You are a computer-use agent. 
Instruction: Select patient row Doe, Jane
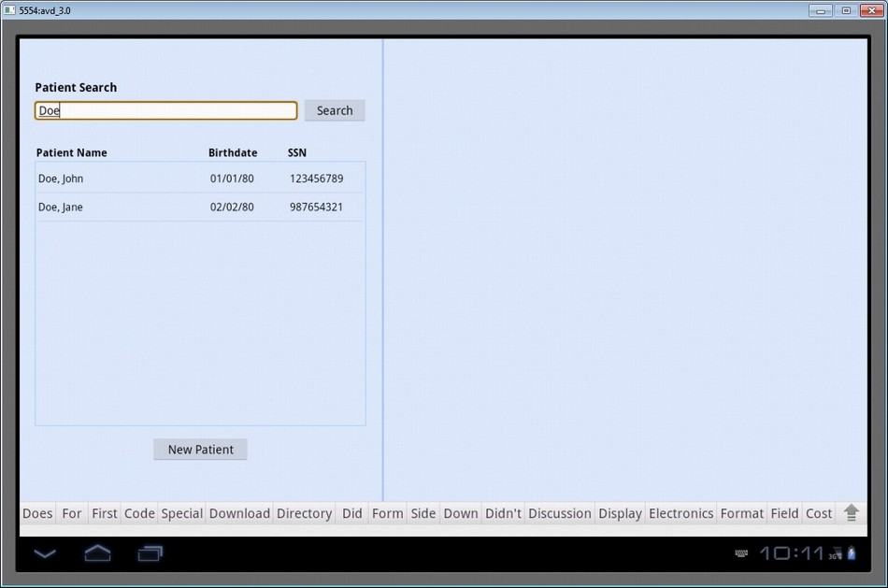pos(200,208)
